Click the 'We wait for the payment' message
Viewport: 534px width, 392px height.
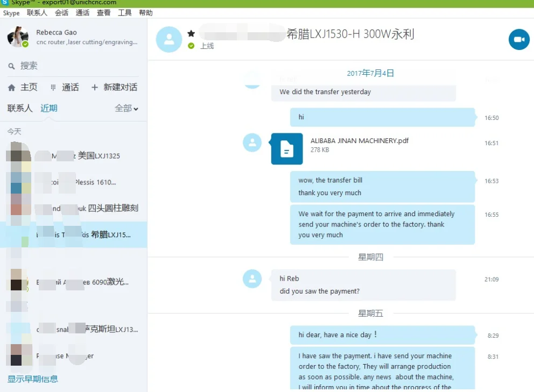click(x=382, y=224)
